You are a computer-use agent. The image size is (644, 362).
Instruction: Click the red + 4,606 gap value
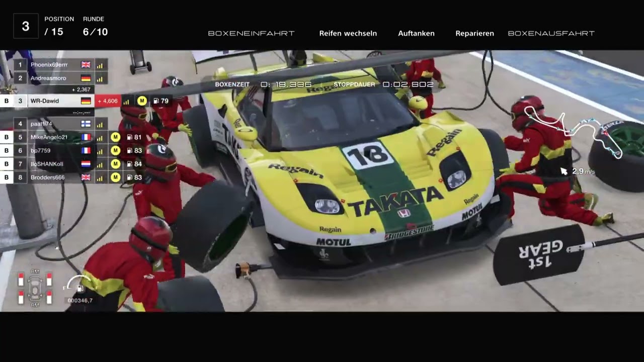click(x=108, y=101)
